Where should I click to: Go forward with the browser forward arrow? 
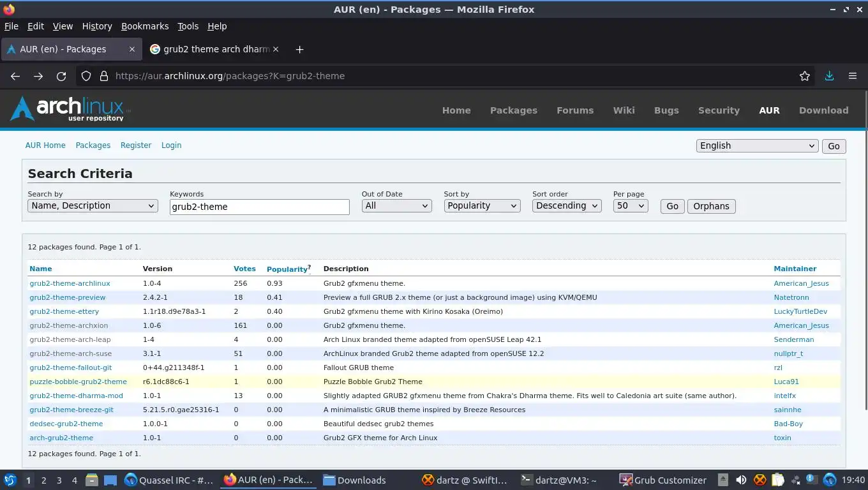tap(38, 76)
